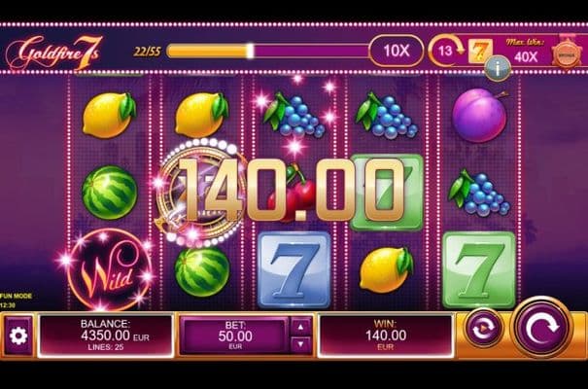Click the 22/55 progress bar
The width and height of the screenshot is (588, 389).
click(x=267, y=51)
